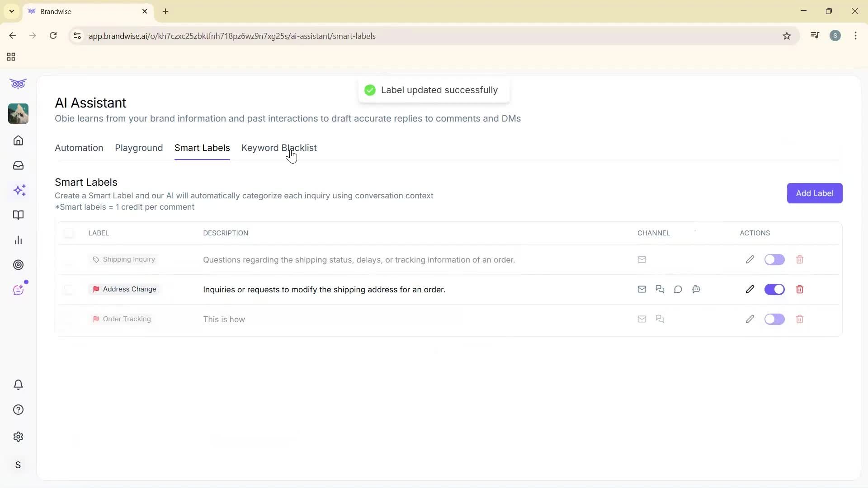Delete the Order Tracking label

(800, 319)
